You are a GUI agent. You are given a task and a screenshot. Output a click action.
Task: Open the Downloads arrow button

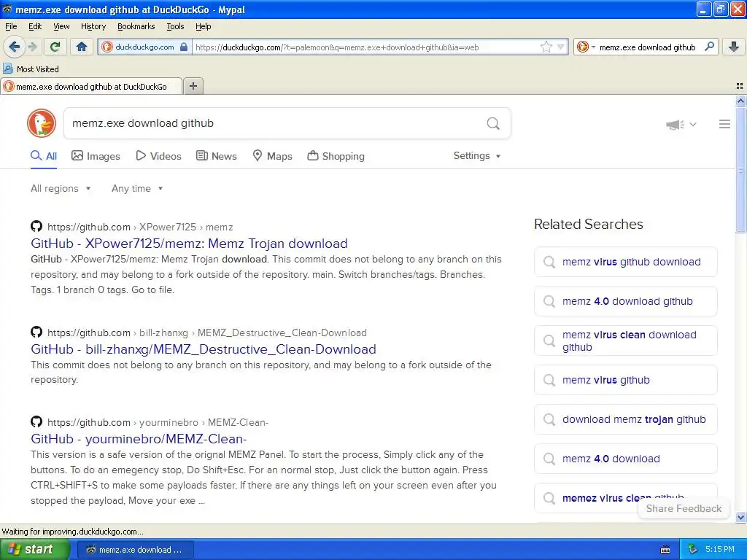(x=734, y=47)
